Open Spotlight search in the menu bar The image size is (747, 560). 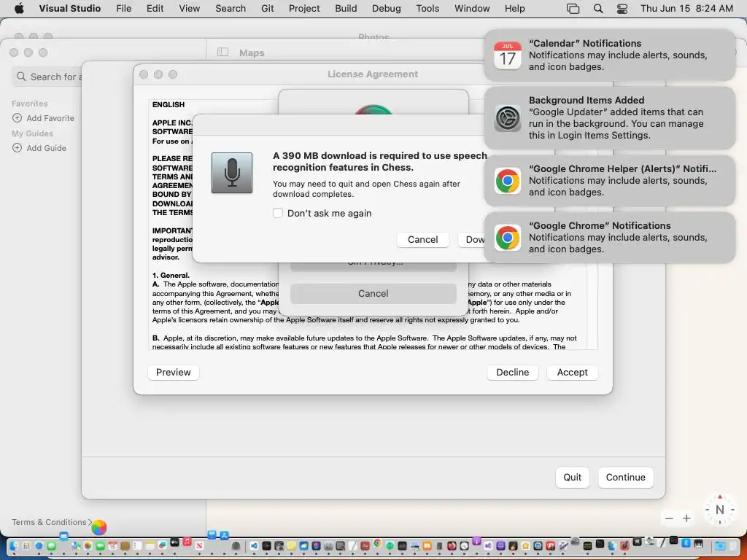[598, 9]
